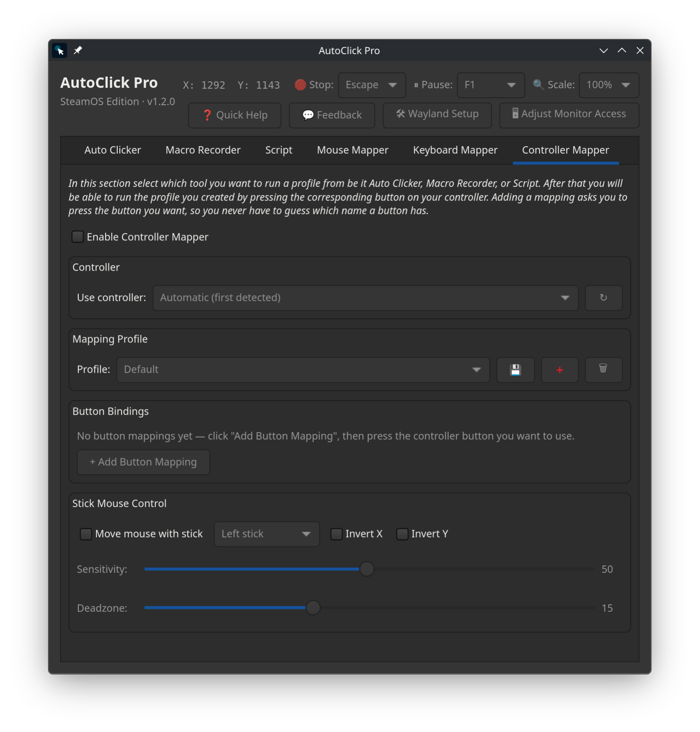Click the Stick Mouse Control group title
The image size is (700, 732).
119,503
